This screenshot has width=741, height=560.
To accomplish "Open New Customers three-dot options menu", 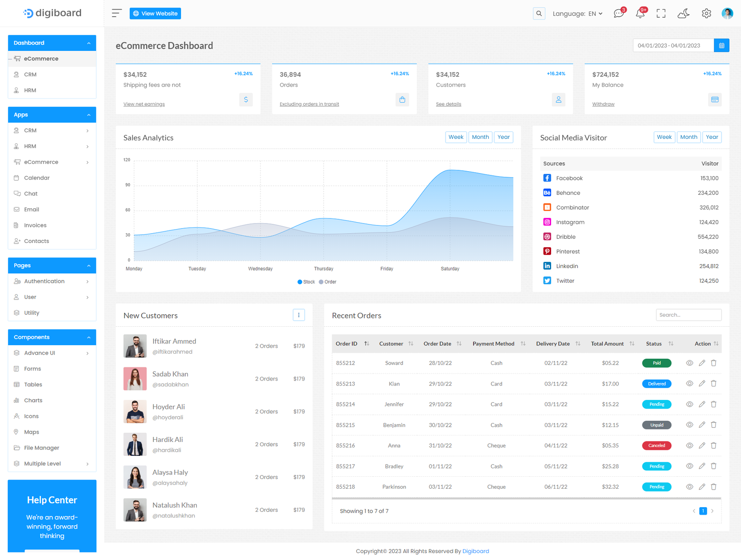I will 299,315.
